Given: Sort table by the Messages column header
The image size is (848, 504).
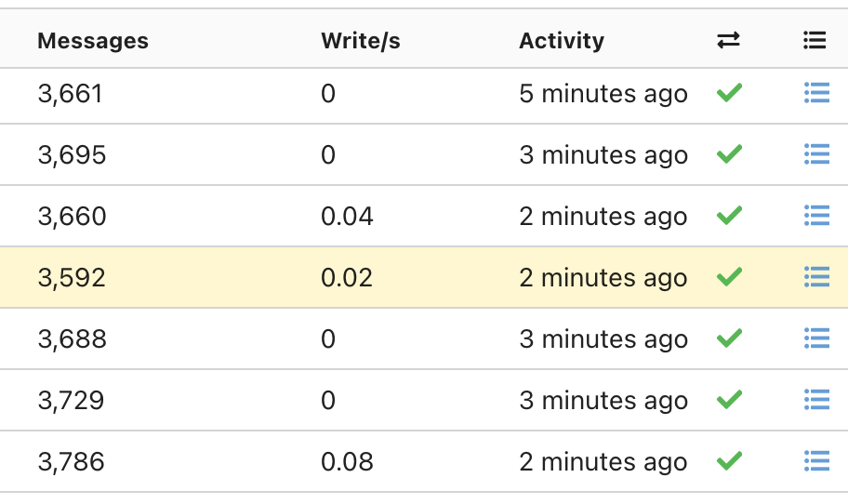Looking at the screenshot, I should [93, 41].
